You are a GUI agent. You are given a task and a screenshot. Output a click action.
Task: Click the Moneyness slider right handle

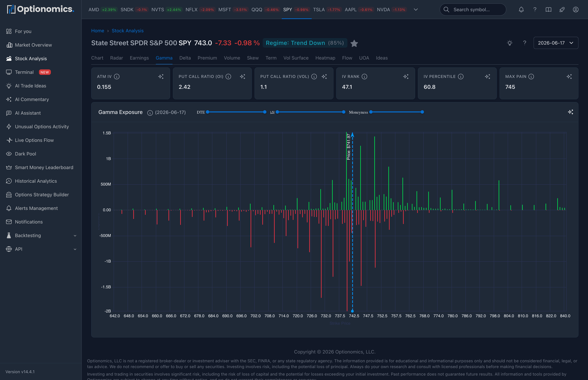click(422, 112)
